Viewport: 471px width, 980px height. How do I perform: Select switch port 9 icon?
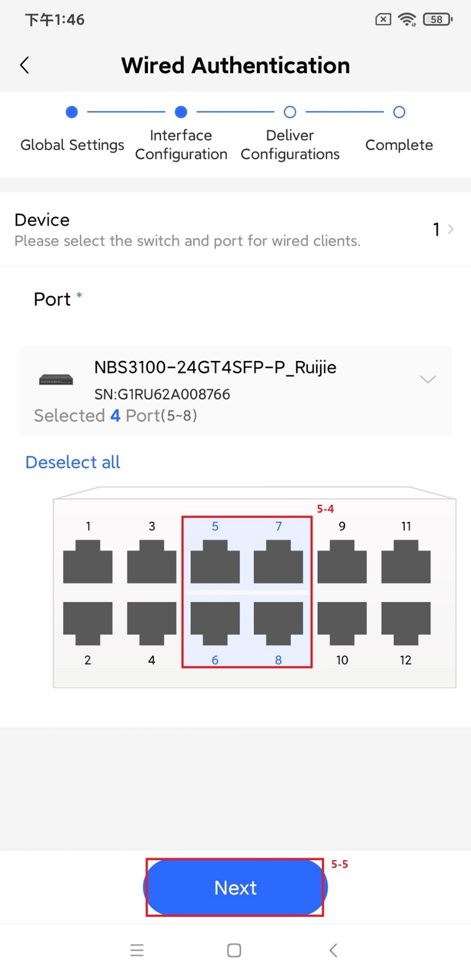(x=342, y=561)
